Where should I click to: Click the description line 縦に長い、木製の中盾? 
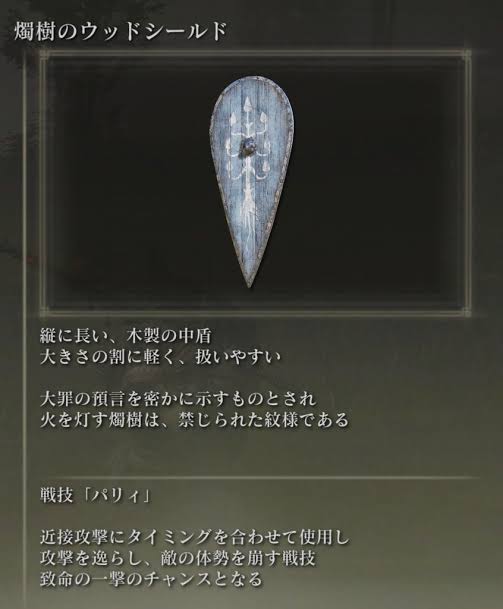click(125, 336)
